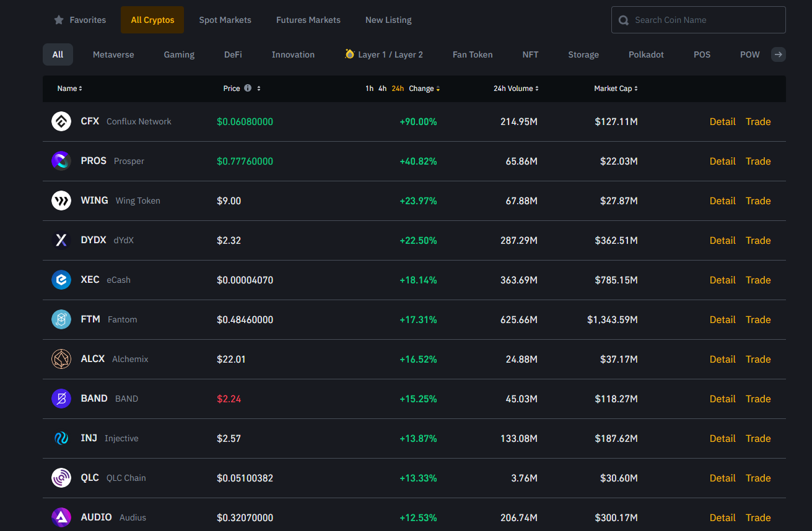Viewport: 812px width, 531px height.
Task: Click the Price info circle icon
Action: click(248, 88)
